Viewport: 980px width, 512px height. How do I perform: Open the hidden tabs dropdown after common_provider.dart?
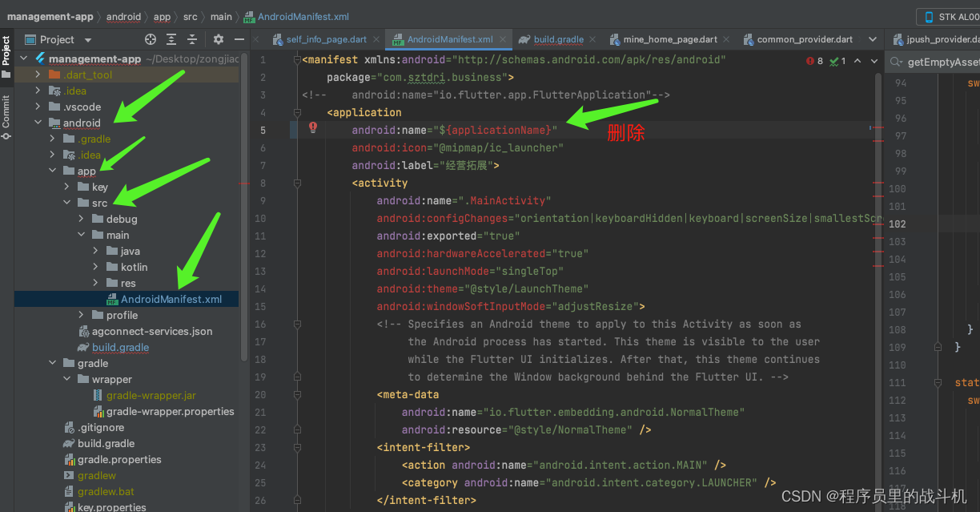tap(874, 38)
